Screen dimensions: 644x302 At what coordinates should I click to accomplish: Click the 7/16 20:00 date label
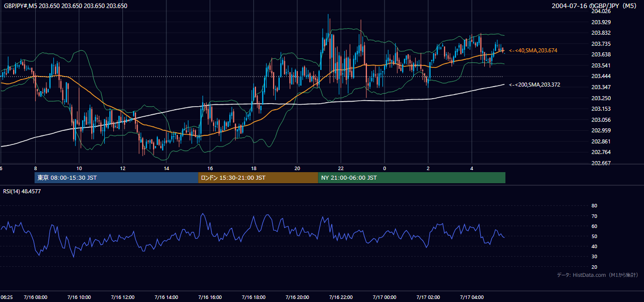(297, 297)
